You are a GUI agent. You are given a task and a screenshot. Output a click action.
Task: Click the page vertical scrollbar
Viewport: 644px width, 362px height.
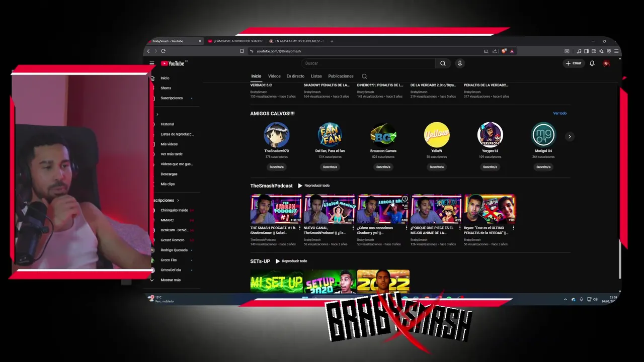[619, 259]
